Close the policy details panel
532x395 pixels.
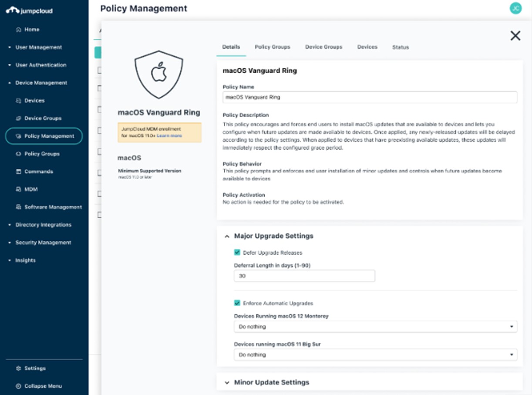(x=515, y=36)
